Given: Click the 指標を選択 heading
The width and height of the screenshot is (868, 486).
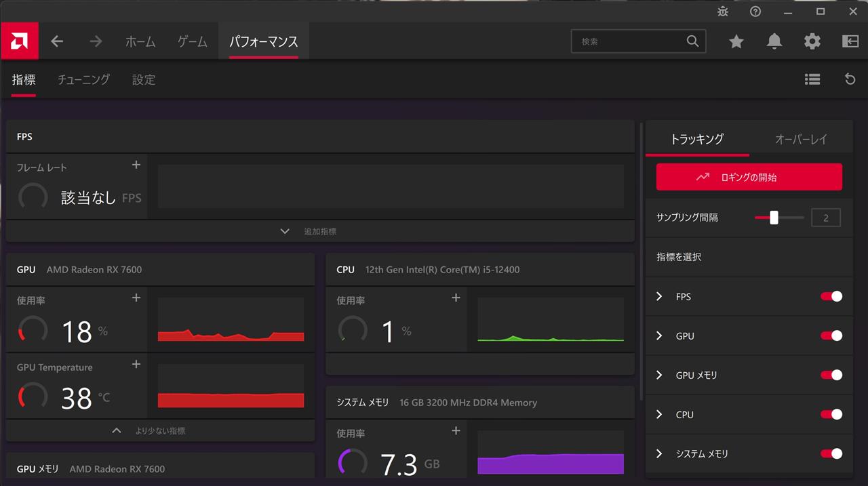Looking at the screenshot, I should (679, 257).
